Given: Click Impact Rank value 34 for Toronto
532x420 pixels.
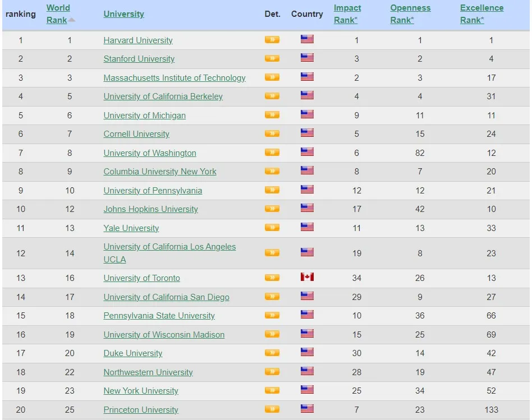Looking at the screenshot, I should [356, 278].
